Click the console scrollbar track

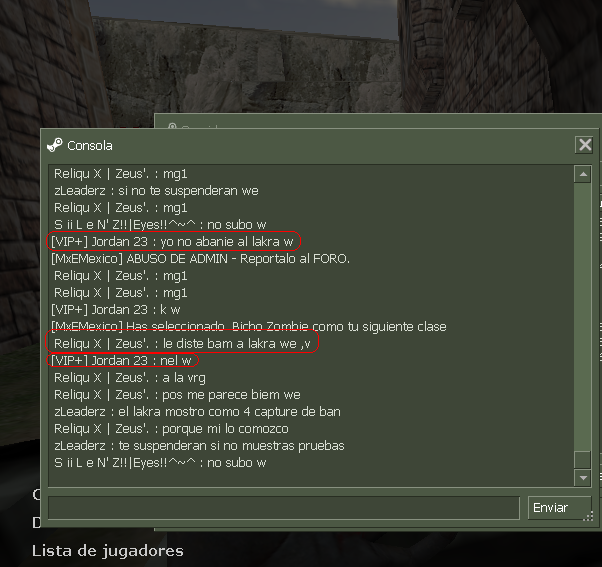[582, 315]
